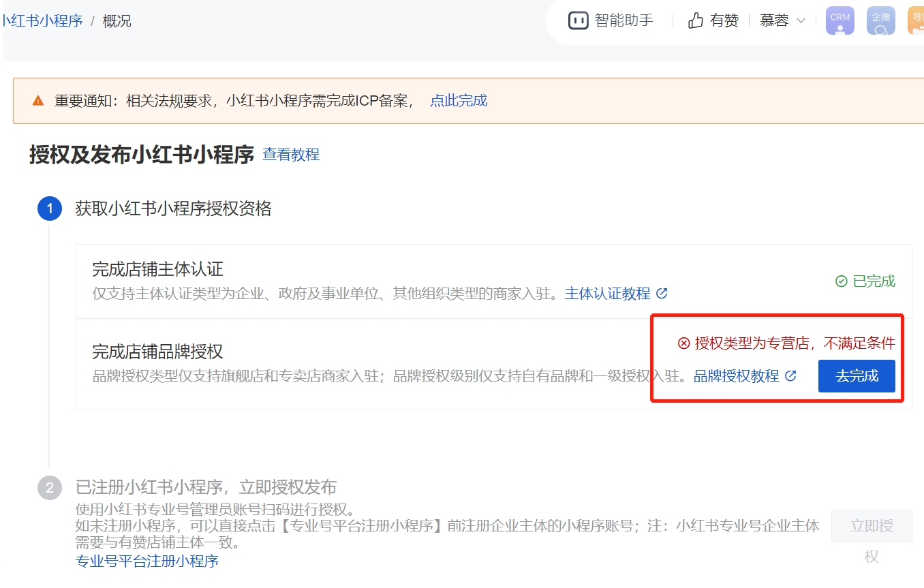Click text 使用小红书专业号管理员账号扫码进行授权
This screenshot has height=588, width=924.
[215, 510]
